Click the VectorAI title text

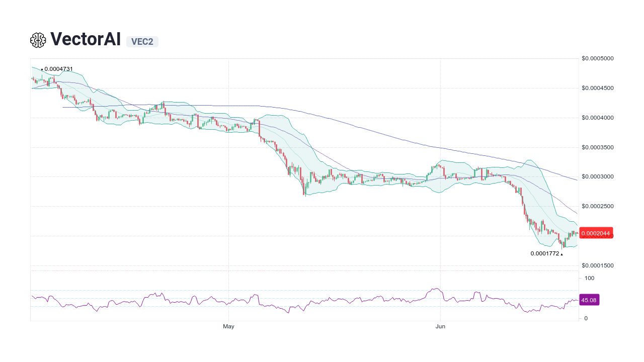pos(86,39)
